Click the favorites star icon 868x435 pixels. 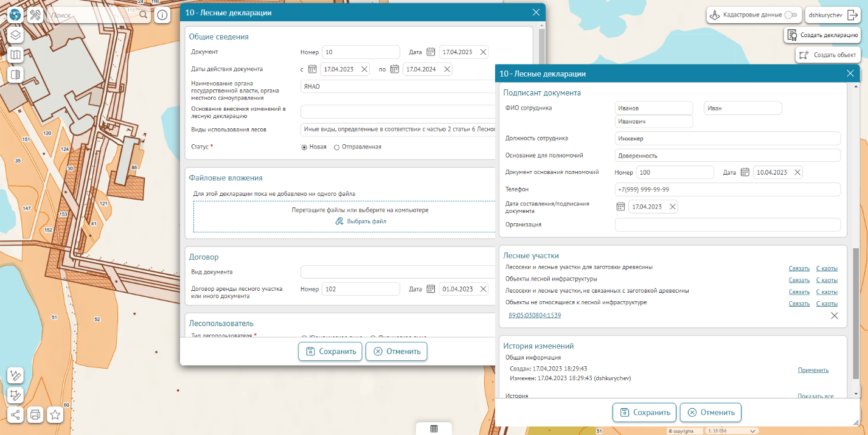point(55,415)
